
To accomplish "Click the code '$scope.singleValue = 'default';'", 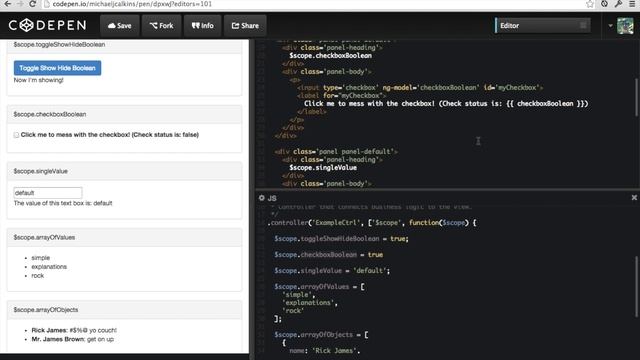I will tap(332, 271).
